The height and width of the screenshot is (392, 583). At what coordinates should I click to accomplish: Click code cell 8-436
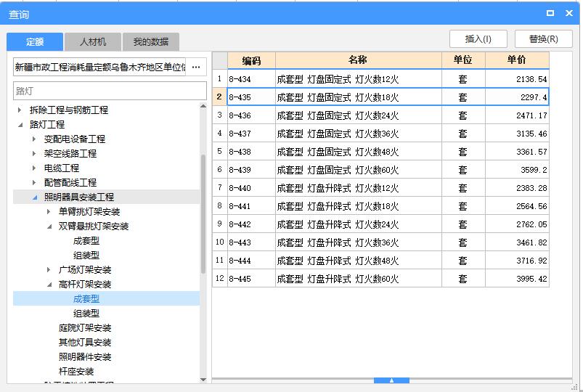pos(251,115)
